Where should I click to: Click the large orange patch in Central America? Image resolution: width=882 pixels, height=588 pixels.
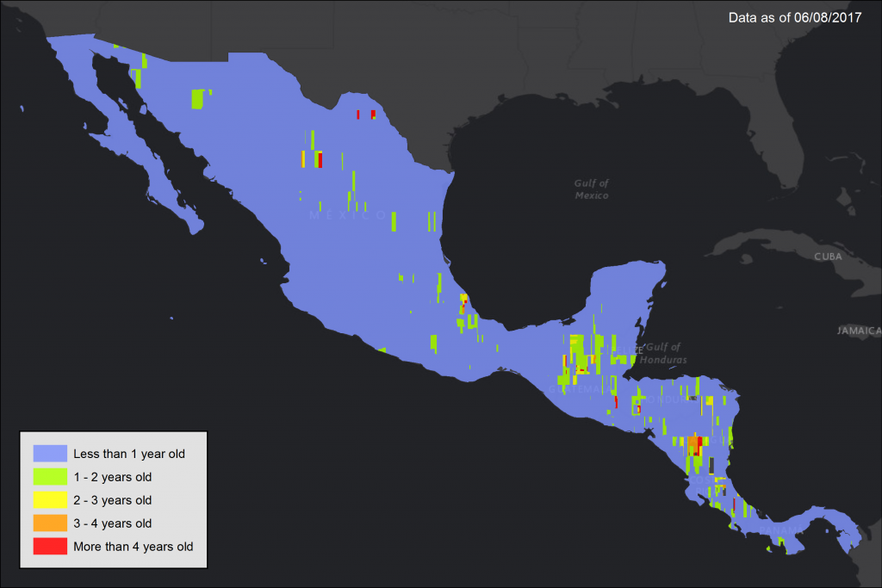[x=693, y=443]
